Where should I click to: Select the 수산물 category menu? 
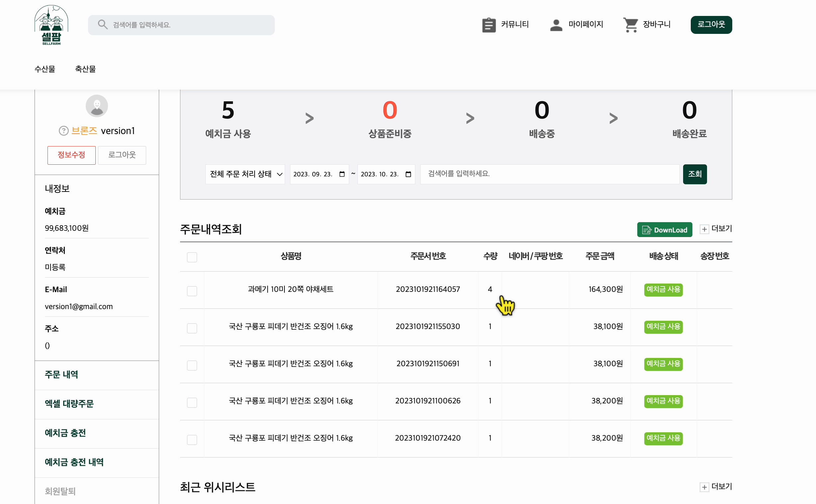[x=45, y=69]
